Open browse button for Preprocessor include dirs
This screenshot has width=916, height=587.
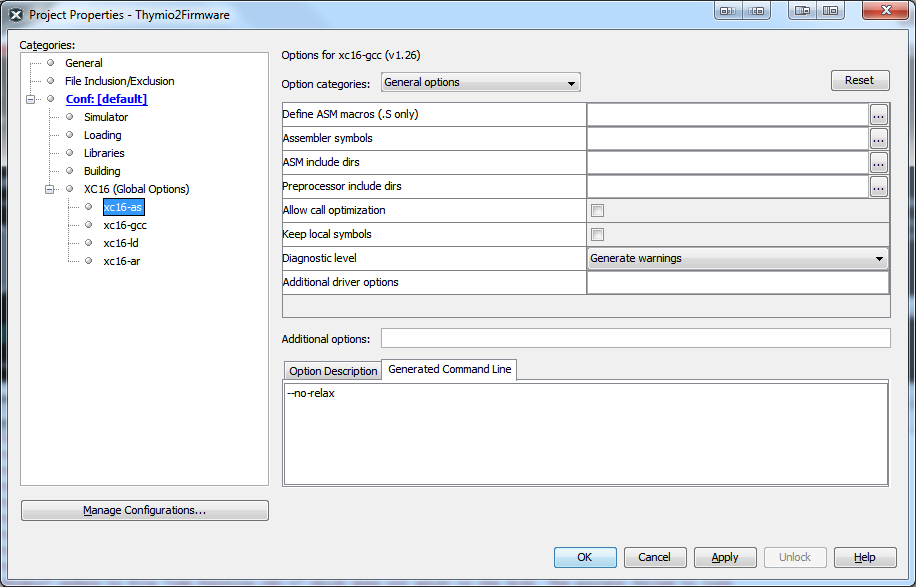point(878,187)
